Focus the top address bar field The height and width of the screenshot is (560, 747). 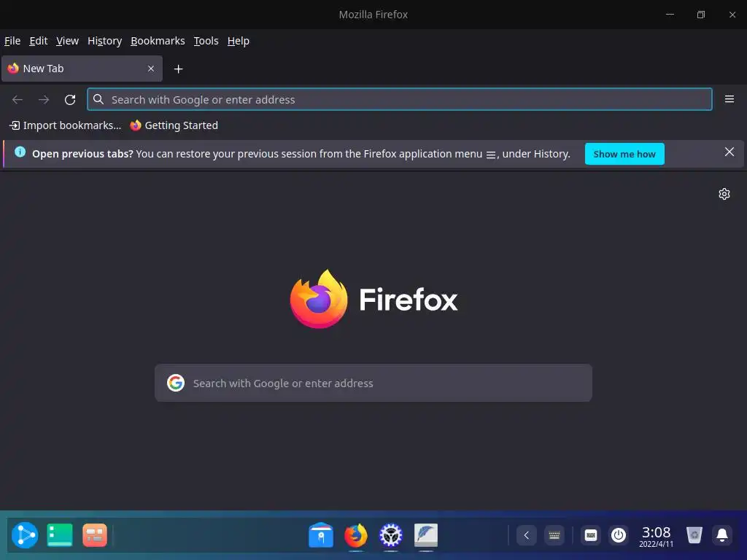pyautogui.click(x=399, y=99)
